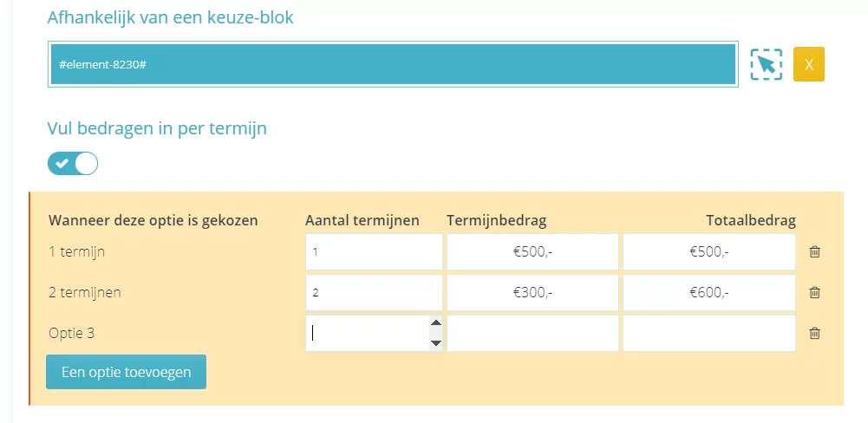Click empty Totaalbedrag field for Optie 3
The height and width of the screenshot is (423, 868).
point(709,334)
